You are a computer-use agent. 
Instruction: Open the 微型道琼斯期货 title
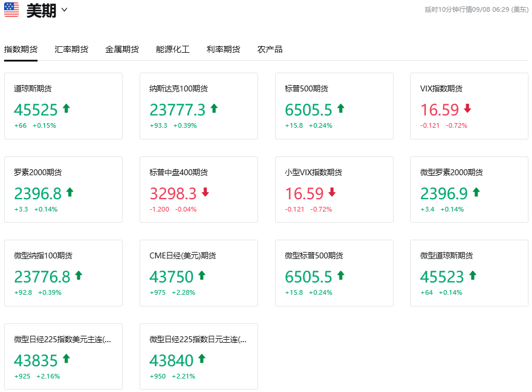click(446, 256)
